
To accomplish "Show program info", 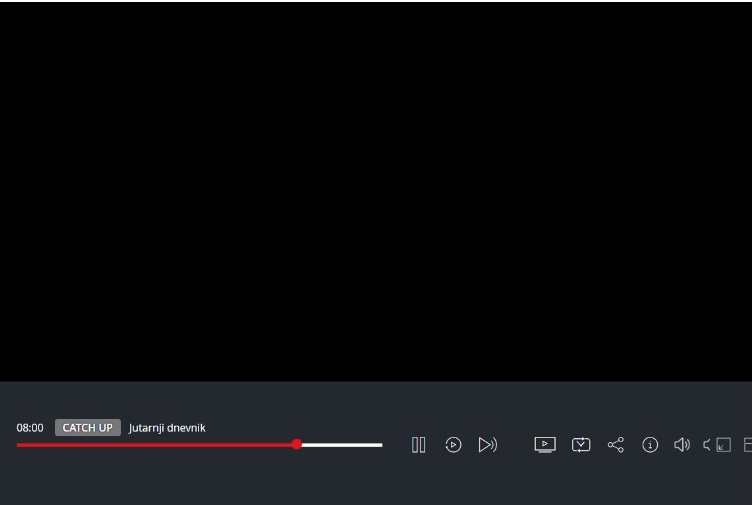I will click(650, 445).
